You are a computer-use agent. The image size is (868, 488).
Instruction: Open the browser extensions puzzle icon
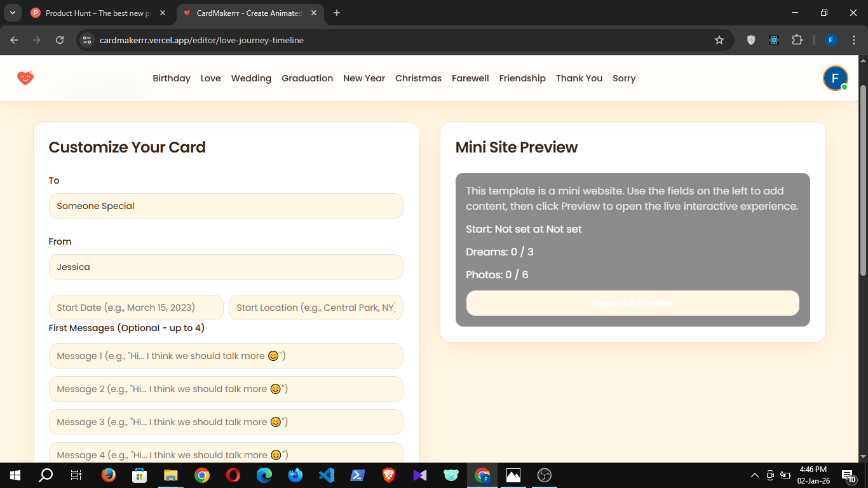coord(797,39)
